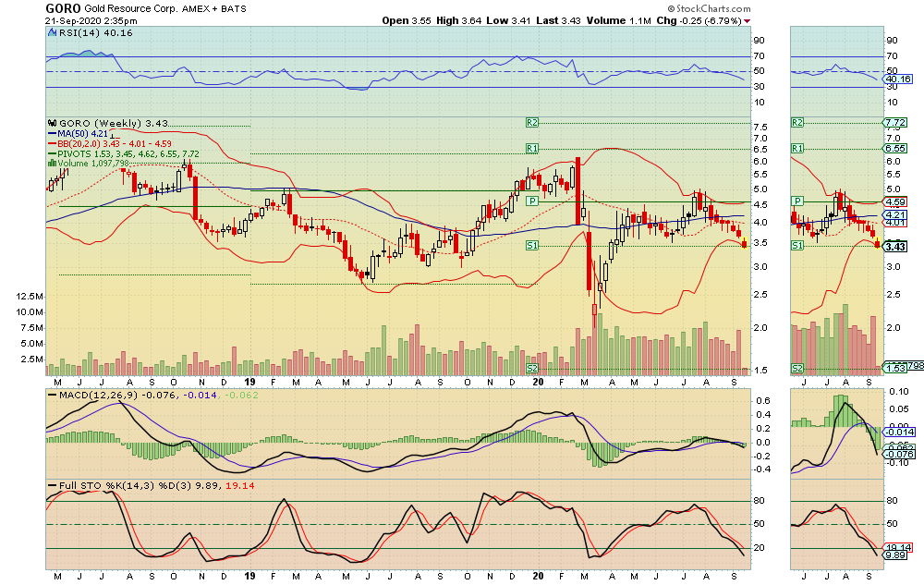Viewport: 924px width, 585px height.
Task: Click the GORO ticker symbol in the header
Action: 63,8
